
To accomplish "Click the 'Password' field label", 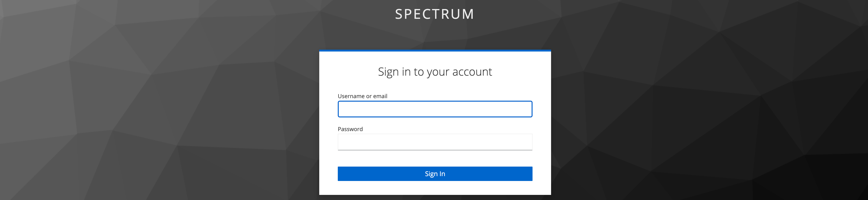I will click(350, 129).
